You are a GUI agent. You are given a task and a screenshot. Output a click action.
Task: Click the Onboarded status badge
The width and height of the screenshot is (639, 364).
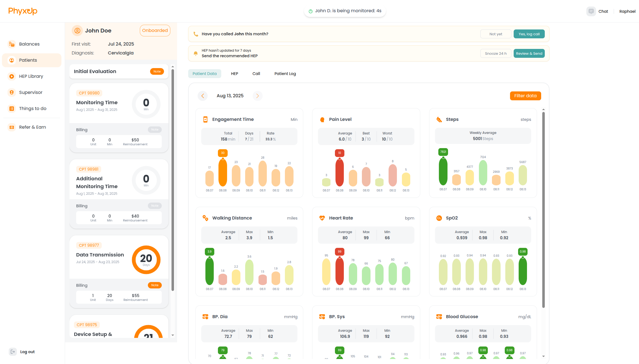pyautogui.click(x=155, y=31)
